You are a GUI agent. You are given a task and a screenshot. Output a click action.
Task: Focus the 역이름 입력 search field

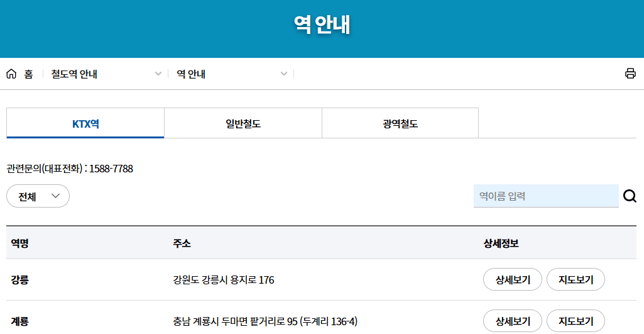(546, 196)
